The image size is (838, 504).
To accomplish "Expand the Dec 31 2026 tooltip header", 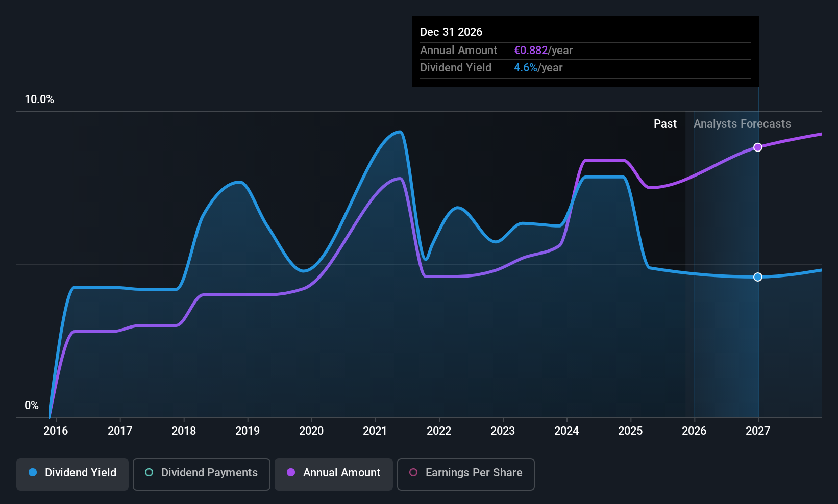I will (x=451, y=32).
